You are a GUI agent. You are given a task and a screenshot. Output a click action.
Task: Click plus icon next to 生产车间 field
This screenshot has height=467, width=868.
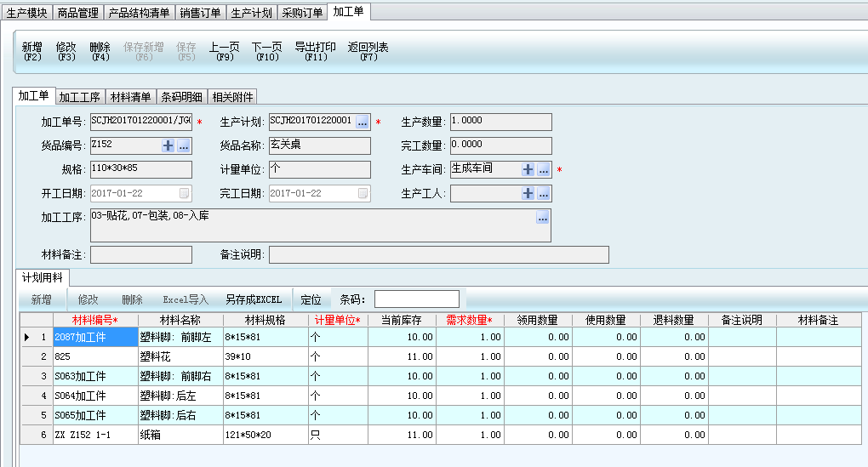point(528,170)
